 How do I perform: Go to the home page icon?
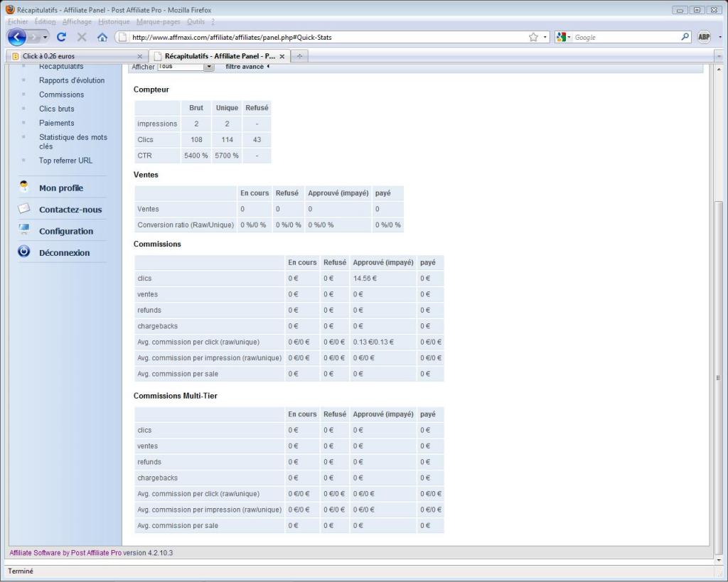click(x=102, y=37)
